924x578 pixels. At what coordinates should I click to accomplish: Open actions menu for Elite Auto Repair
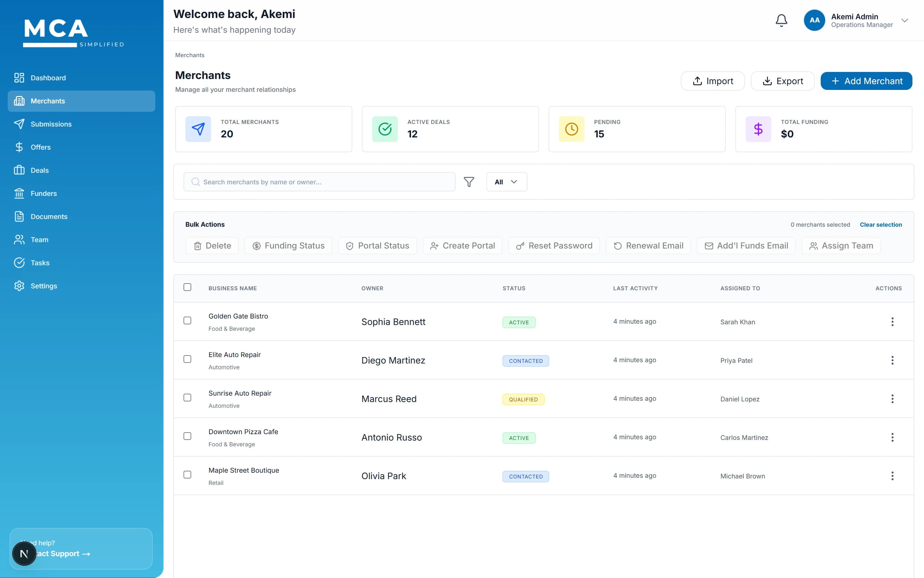892,361
